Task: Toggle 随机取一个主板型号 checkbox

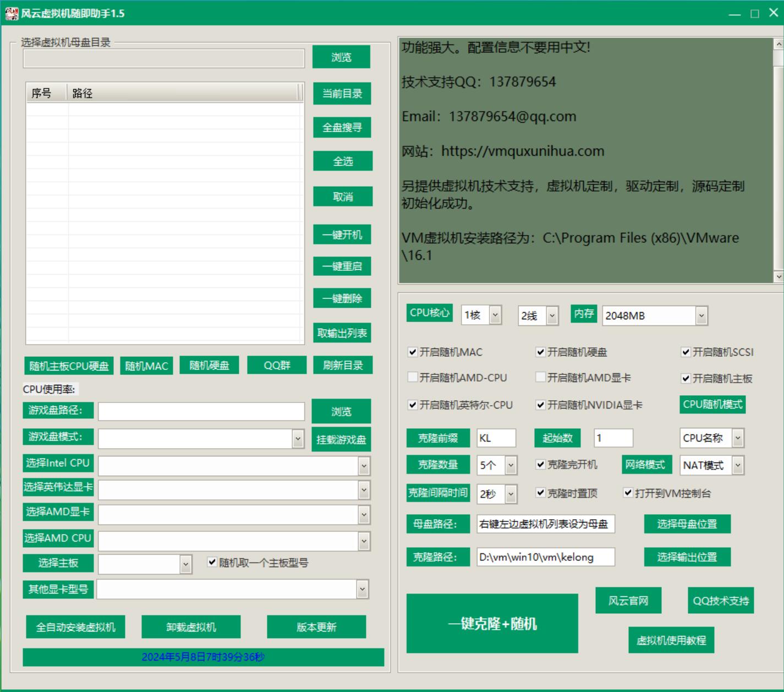Action: pos(212,562)
